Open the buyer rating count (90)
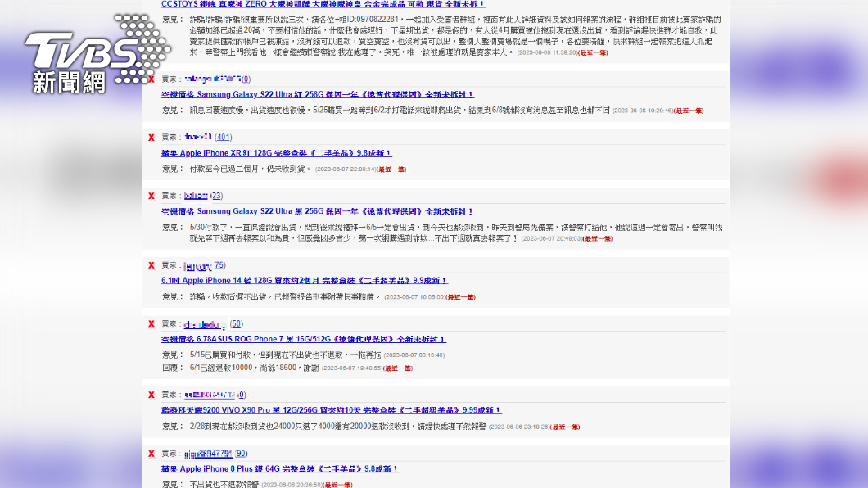Screen dimensions: 868x488 tap(241, 454)
